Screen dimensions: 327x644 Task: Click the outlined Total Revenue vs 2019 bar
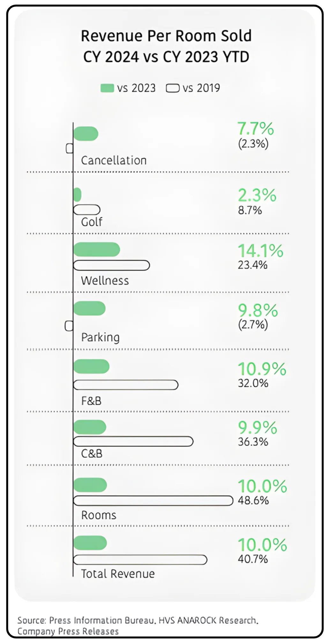[x=140, y=560]
